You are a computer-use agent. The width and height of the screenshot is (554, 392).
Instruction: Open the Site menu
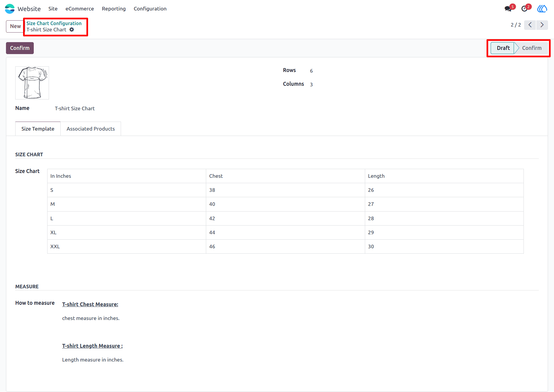53,9
